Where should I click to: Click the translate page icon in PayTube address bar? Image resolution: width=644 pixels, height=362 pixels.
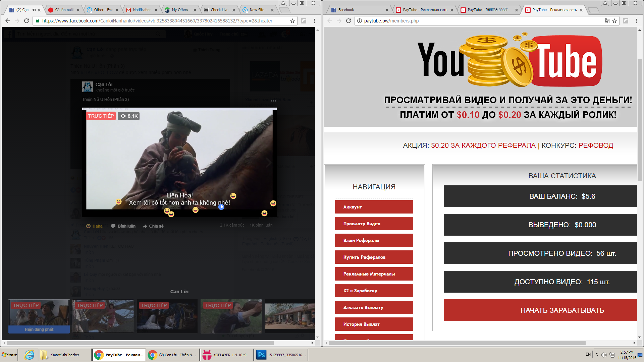click(x=607, y=21)
